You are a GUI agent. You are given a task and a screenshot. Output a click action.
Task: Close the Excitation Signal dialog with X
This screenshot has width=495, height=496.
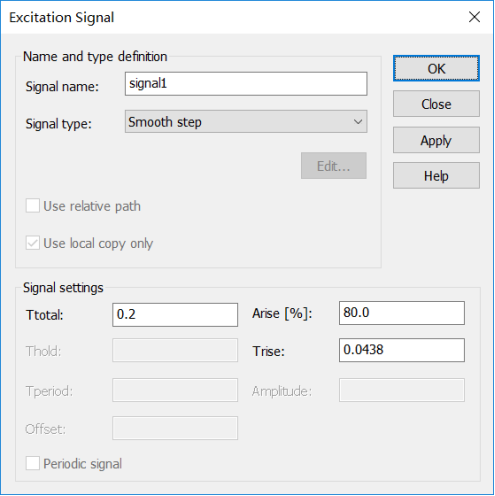pos(474,17)
